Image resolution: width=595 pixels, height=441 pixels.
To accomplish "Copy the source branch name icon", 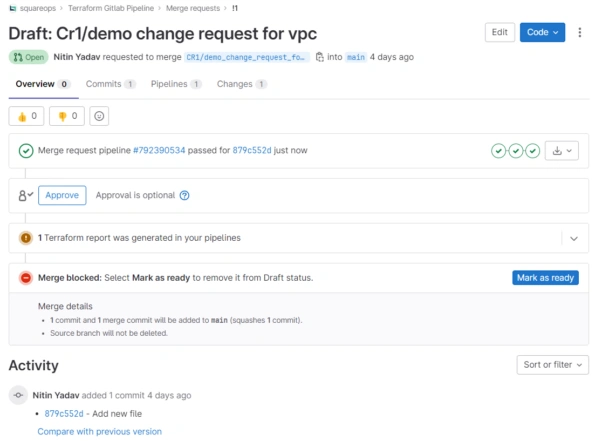I will [x=320, y=57].
